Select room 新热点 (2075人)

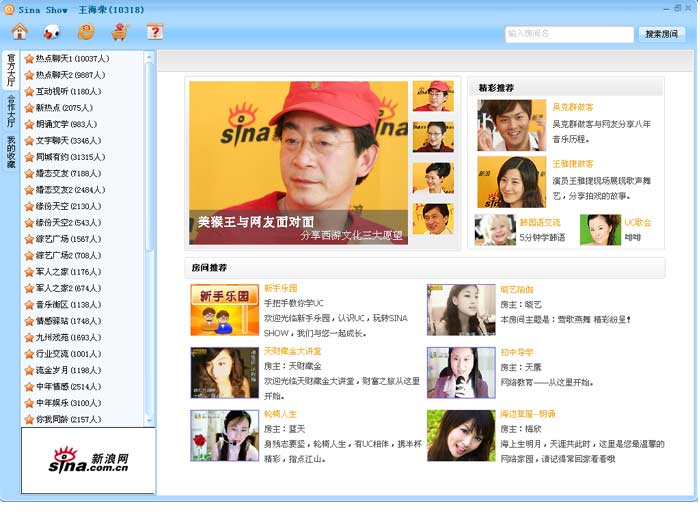[64, 108]
